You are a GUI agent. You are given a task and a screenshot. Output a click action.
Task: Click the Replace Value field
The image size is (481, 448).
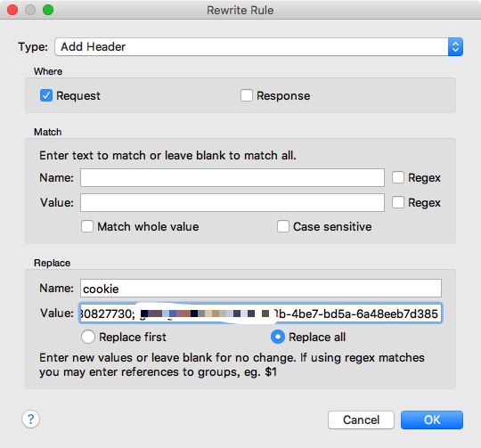tap(261, 314)
